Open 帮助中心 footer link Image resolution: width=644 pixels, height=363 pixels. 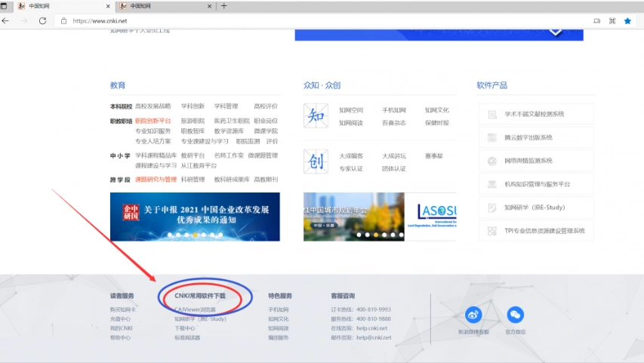pos(120,337)
